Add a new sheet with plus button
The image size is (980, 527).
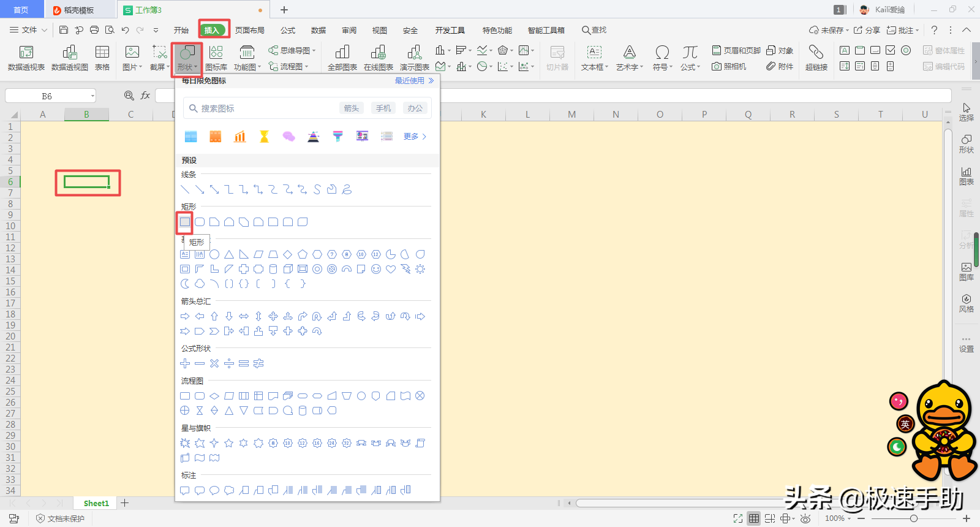(x=125, y=503)
